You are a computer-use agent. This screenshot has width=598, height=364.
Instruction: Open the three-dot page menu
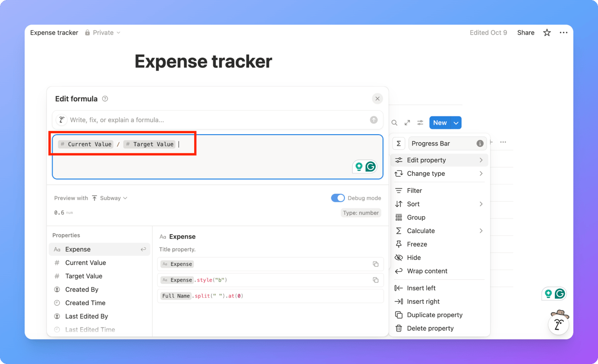pos(563,33)
